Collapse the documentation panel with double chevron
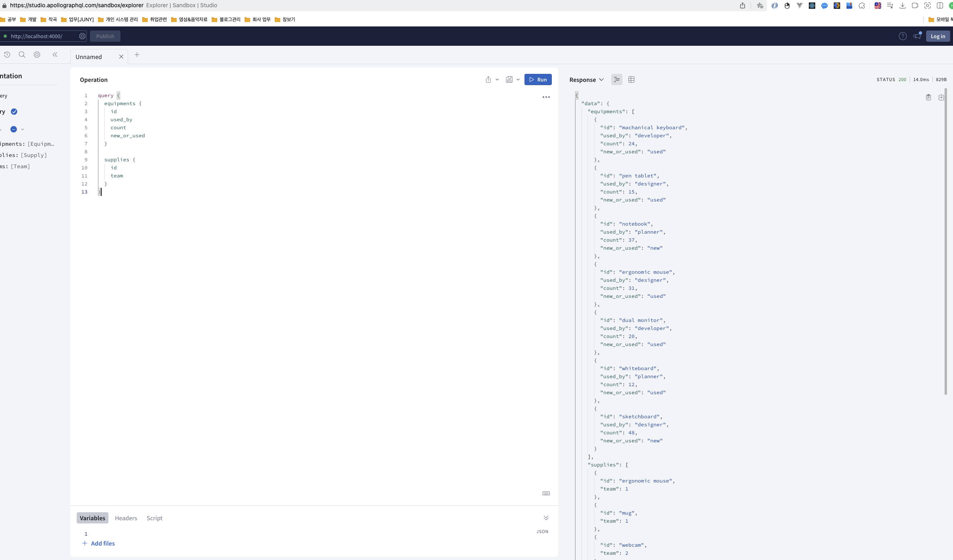This screenshot has width=953, height=560. pyautogui.click(x=55, y=55)
